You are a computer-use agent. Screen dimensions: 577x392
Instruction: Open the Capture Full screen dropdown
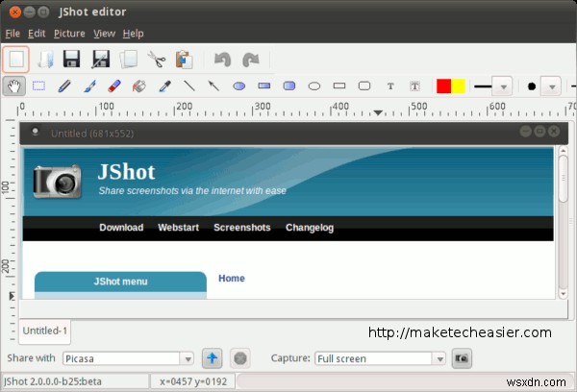(x=380, y=358)
